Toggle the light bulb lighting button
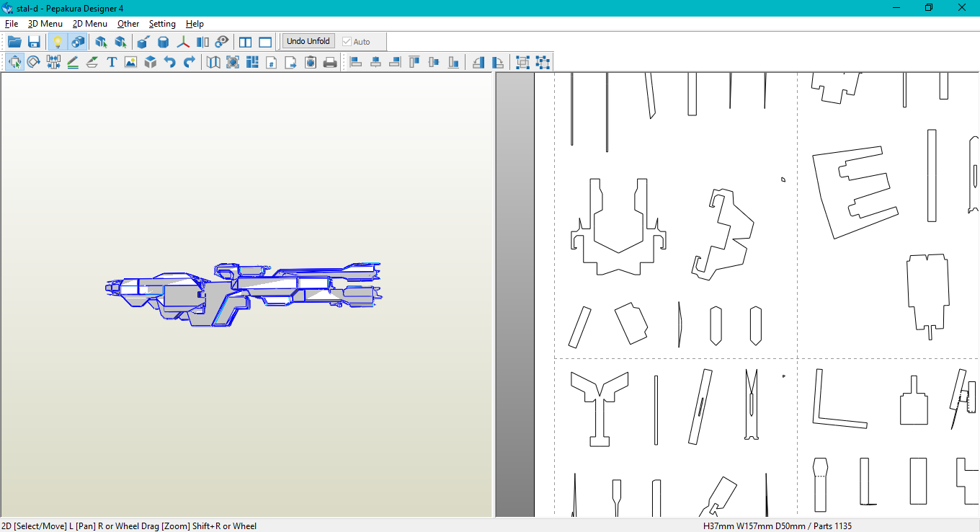980x532 pixels. coord(58,42)
